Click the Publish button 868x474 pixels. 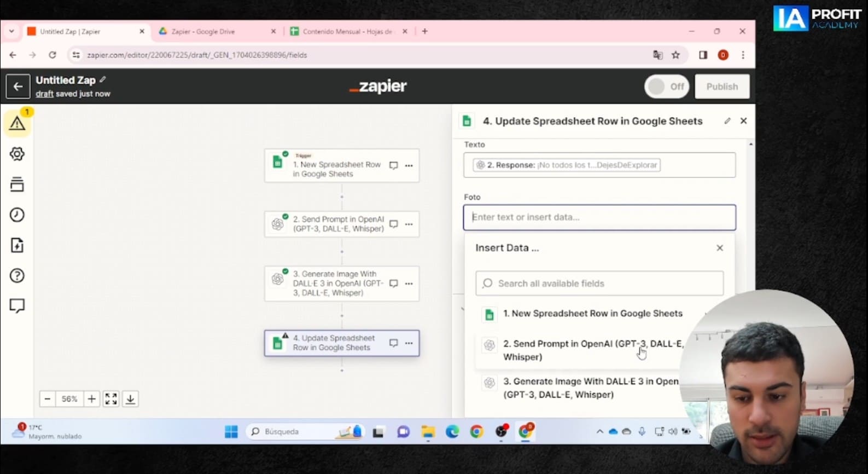(x=722, y=86)
